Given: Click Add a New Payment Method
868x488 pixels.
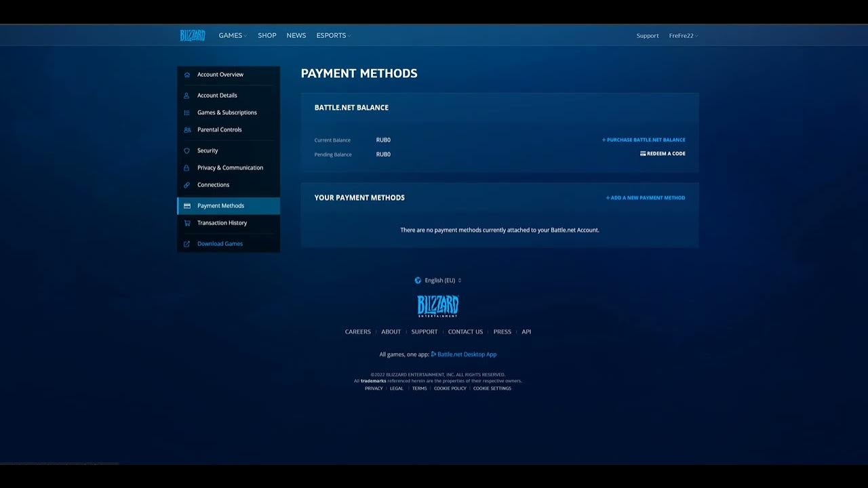Looking at the screenshot, I should pyautogui.click(x=646, y=198).
